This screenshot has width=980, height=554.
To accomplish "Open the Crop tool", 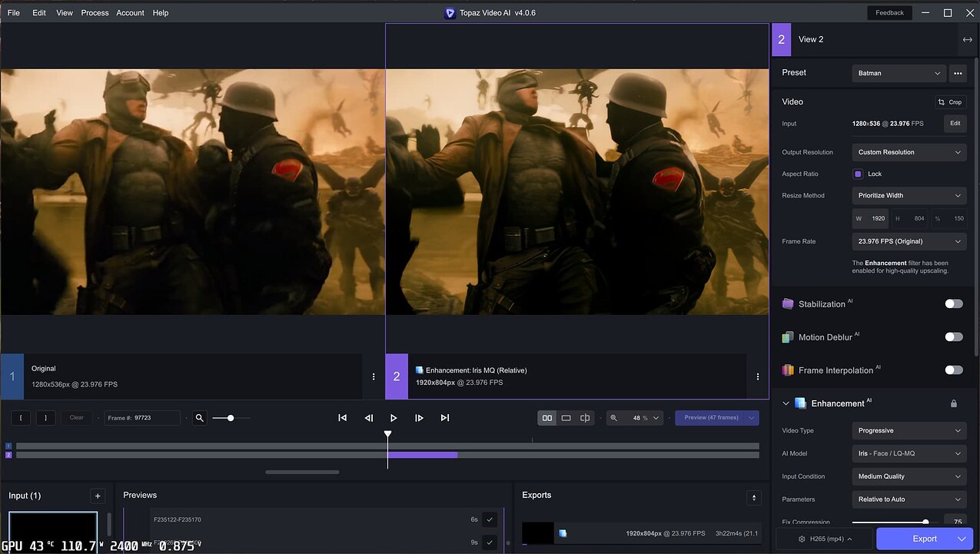I will (950, 101).
